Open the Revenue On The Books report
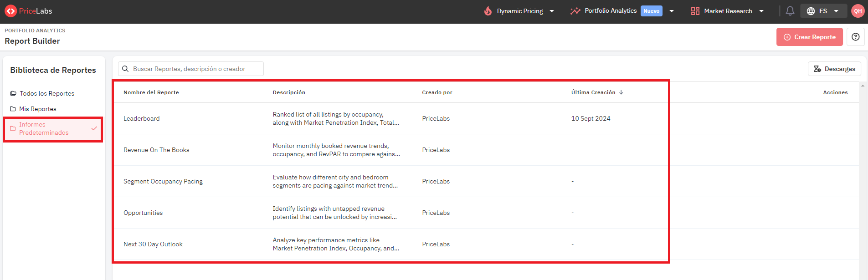868x280 pixels. [x=156, y=150]
